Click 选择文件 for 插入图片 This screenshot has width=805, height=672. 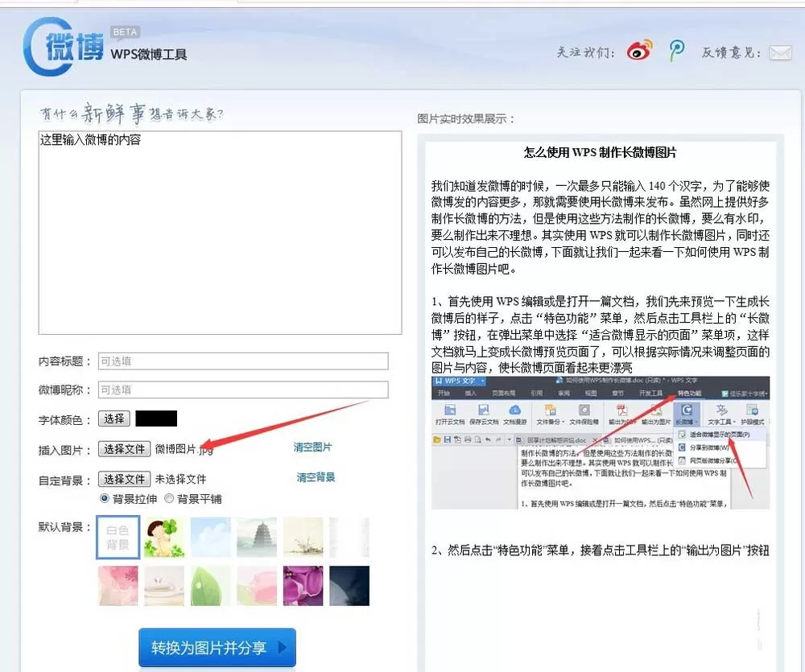point(124,449)
